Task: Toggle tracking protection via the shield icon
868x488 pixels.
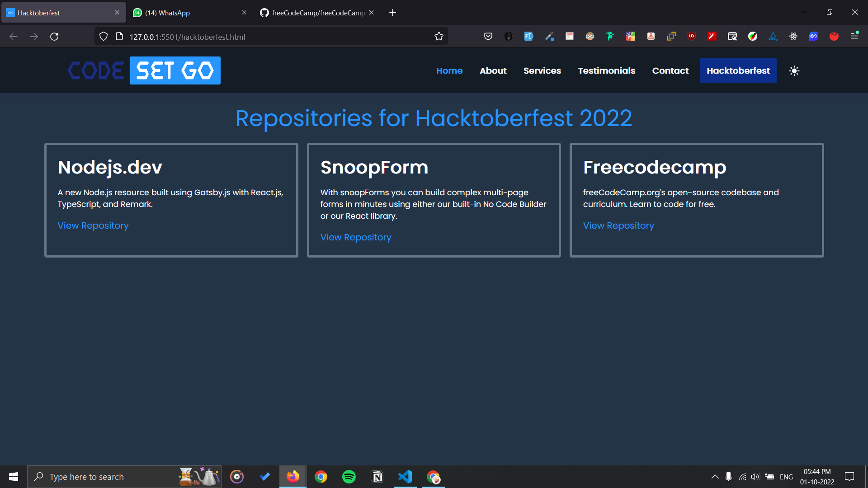Action: click(x=103, y=36)
